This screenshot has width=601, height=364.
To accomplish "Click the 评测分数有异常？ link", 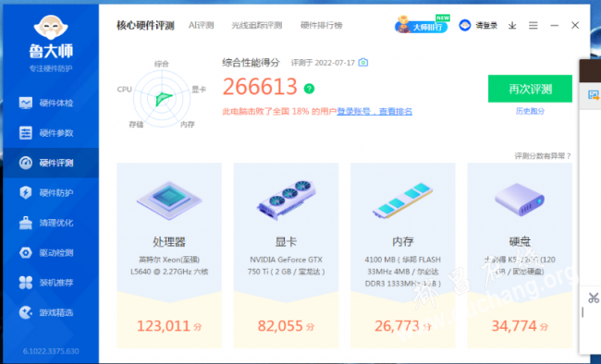I will (543, 155).
